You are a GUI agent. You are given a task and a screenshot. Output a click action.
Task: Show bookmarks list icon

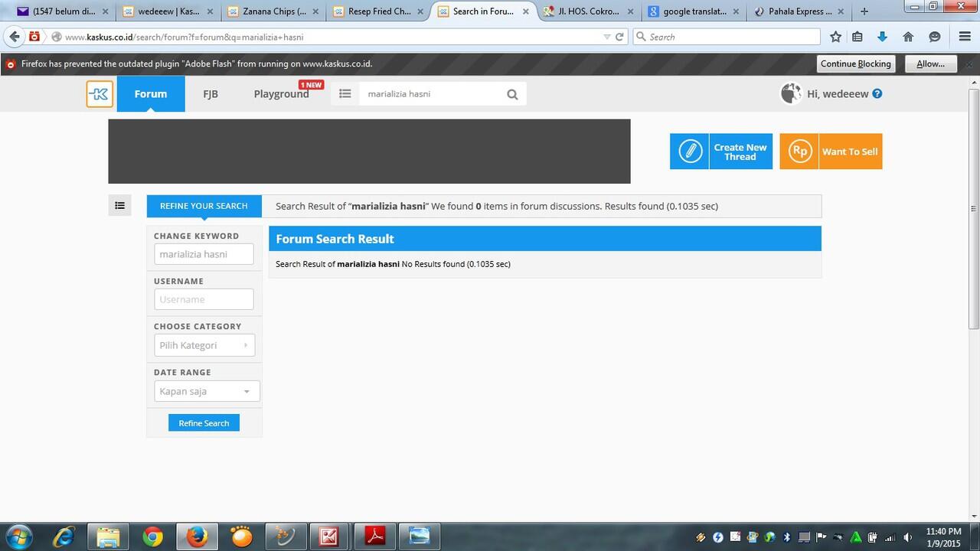857,37
